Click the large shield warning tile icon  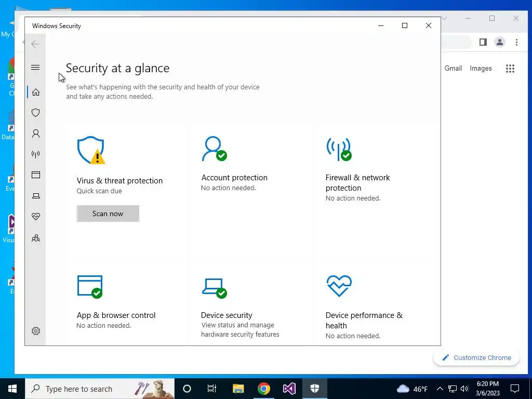(91, 150)
